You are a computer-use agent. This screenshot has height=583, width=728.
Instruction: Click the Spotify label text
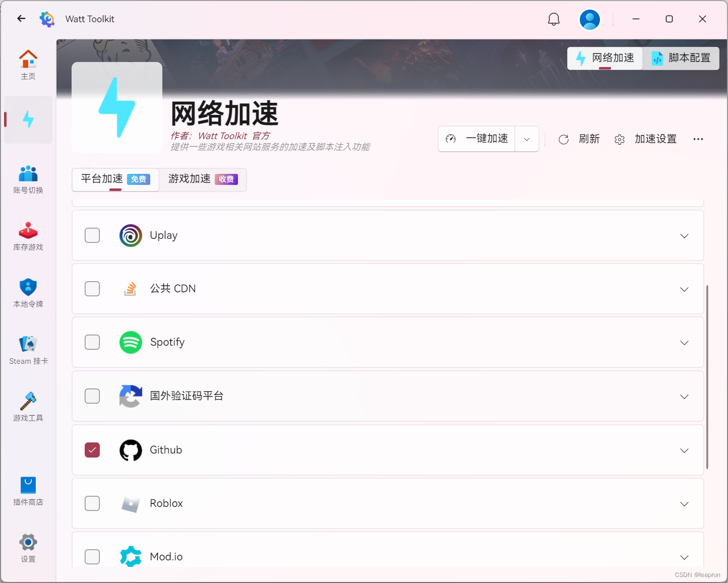tap(167, 342)
